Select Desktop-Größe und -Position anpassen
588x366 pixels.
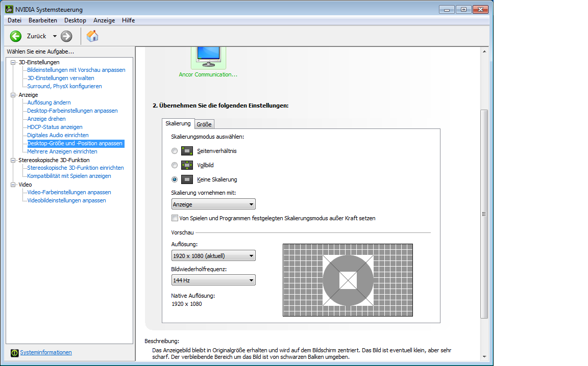(x=76, y=143)
